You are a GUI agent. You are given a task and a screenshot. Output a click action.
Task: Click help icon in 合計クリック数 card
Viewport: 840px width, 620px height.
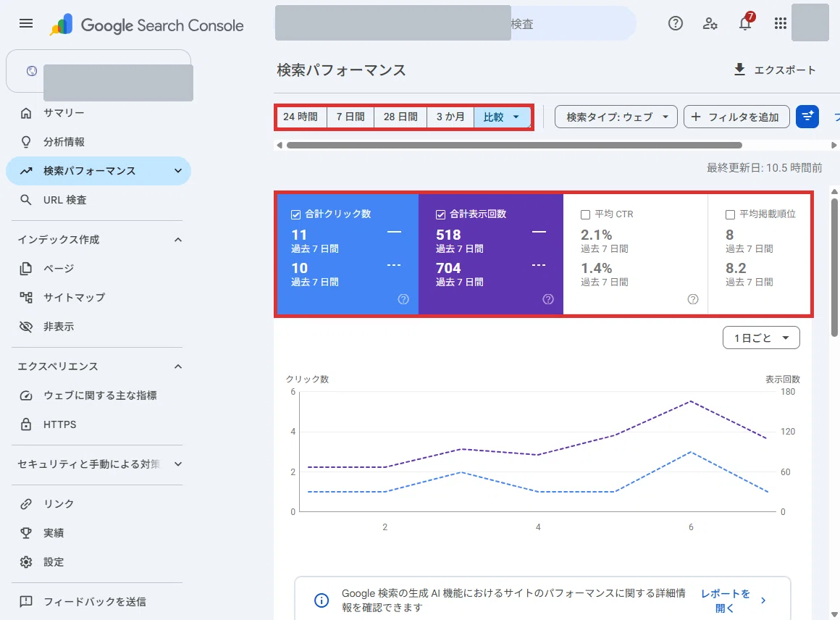[x=403, y=299]
